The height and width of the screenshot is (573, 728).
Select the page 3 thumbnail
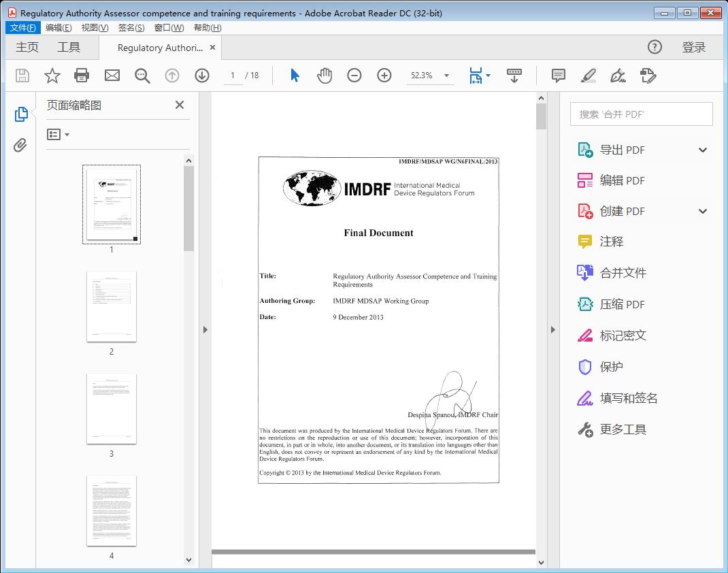(112, 408)
